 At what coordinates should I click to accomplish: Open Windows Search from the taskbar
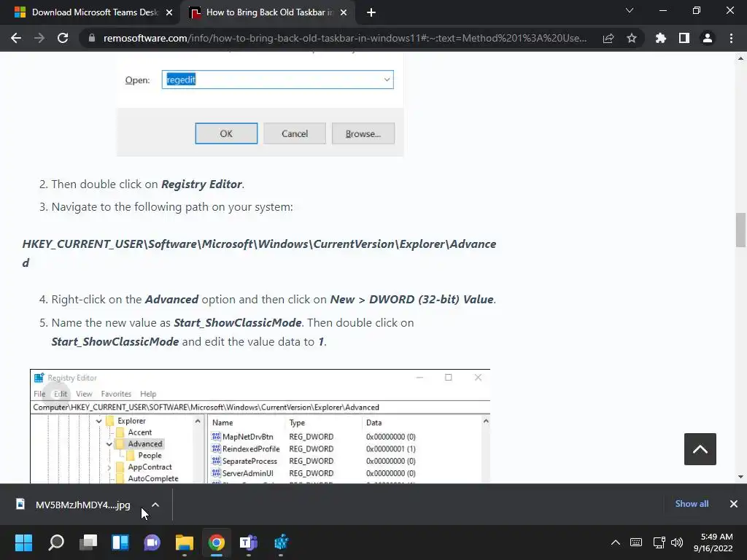[55, 542]
